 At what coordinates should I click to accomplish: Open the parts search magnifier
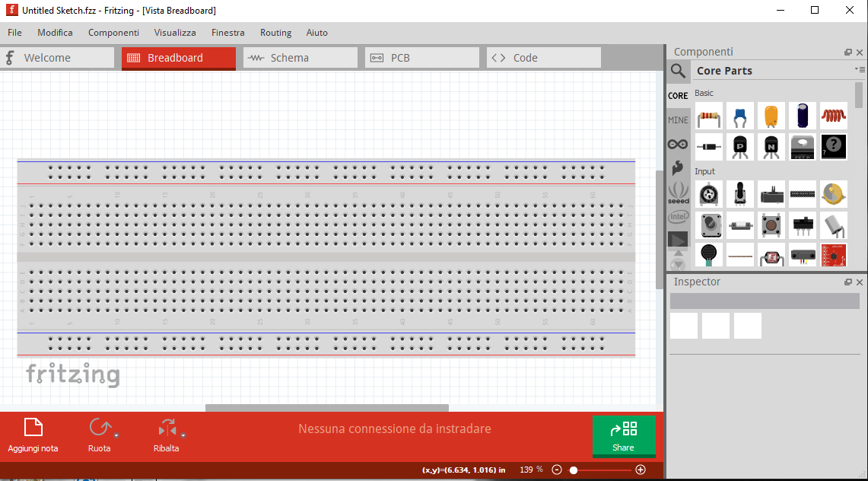(x=678, y=71)
